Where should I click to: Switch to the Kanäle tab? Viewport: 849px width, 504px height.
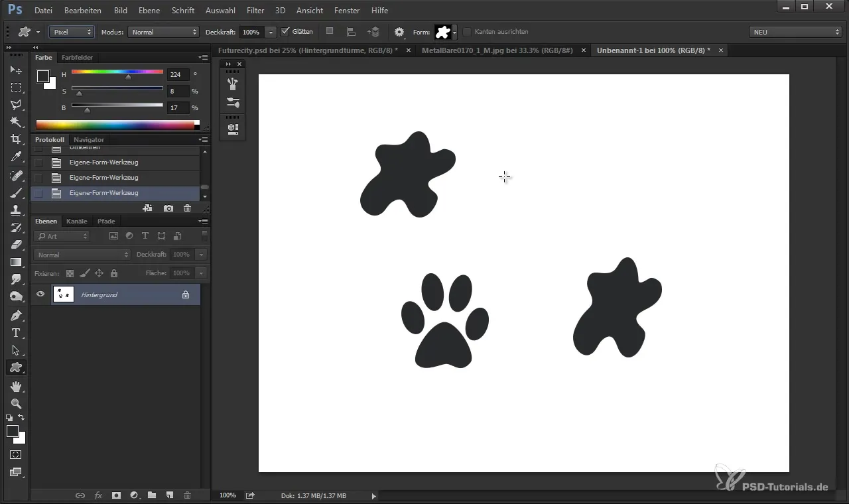click(77, 221)
